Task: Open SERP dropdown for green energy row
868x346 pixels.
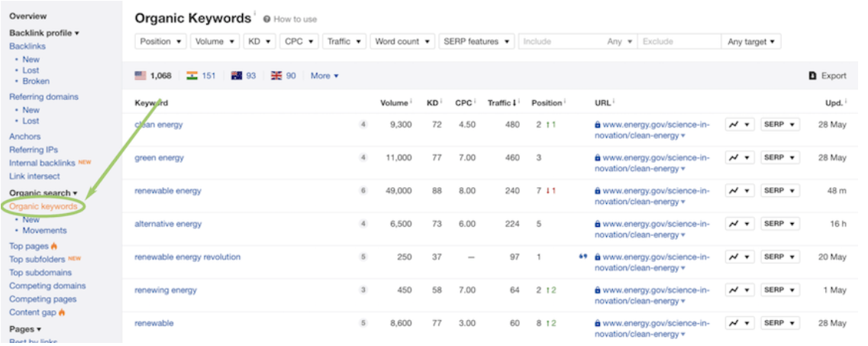Action: pos(779,157)
